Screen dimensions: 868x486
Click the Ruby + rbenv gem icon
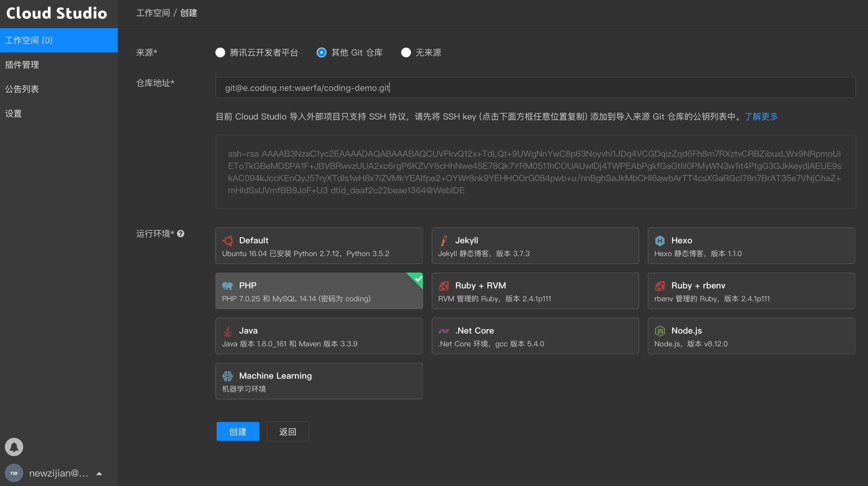(x=660, y=286)
